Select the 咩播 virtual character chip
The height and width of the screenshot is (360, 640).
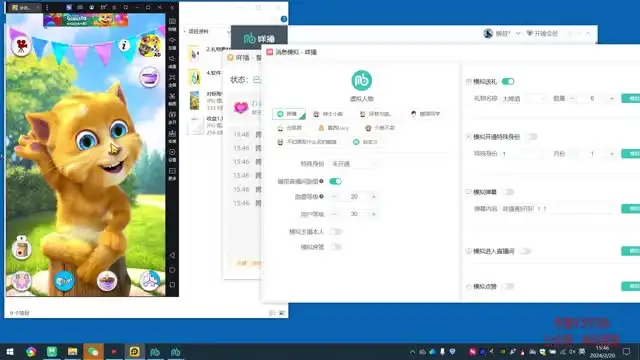289,114
